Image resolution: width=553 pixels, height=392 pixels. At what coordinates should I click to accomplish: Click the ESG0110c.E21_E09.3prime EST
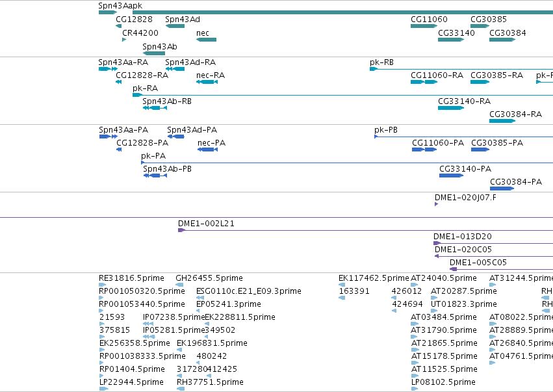(200, 298)
